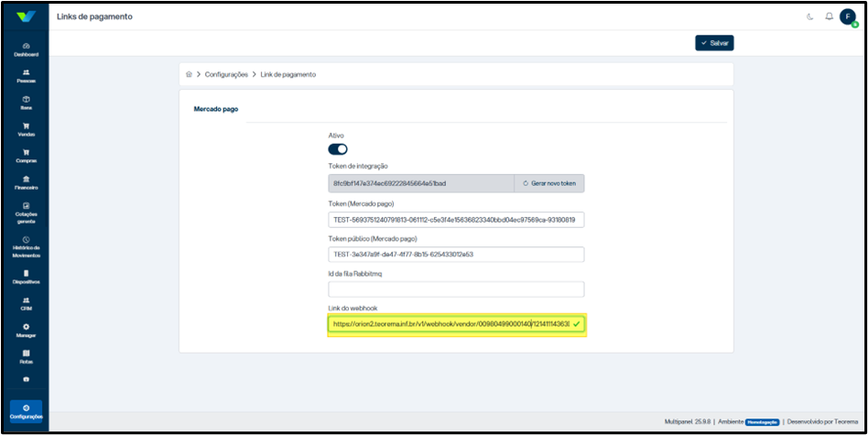The width and height of the screenshot is (868, 435).
Task: Click the Token público (Mercado pago) field
Action: [456, 255]
